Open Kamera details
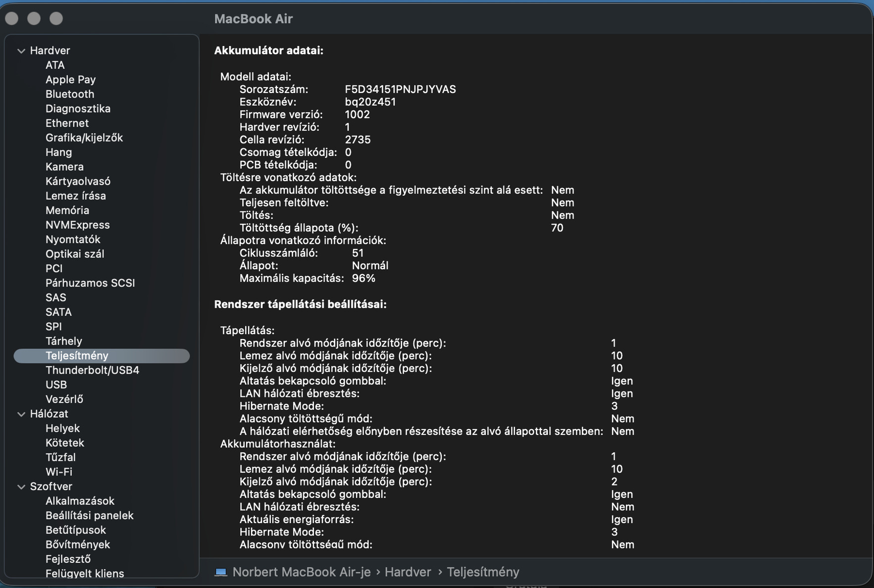The image size is (874, 588). (x=64, y=167)
